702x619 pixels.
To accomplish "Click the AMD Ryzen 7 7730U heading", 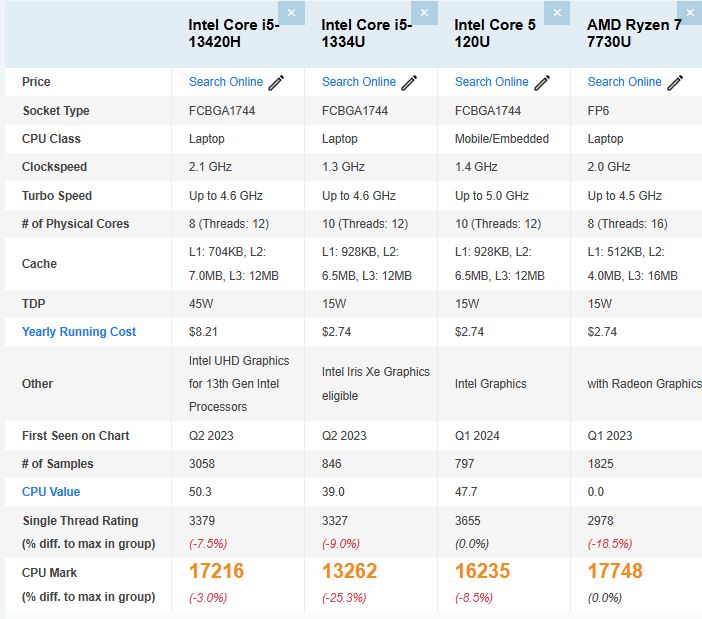I will (x=634, y=34).
